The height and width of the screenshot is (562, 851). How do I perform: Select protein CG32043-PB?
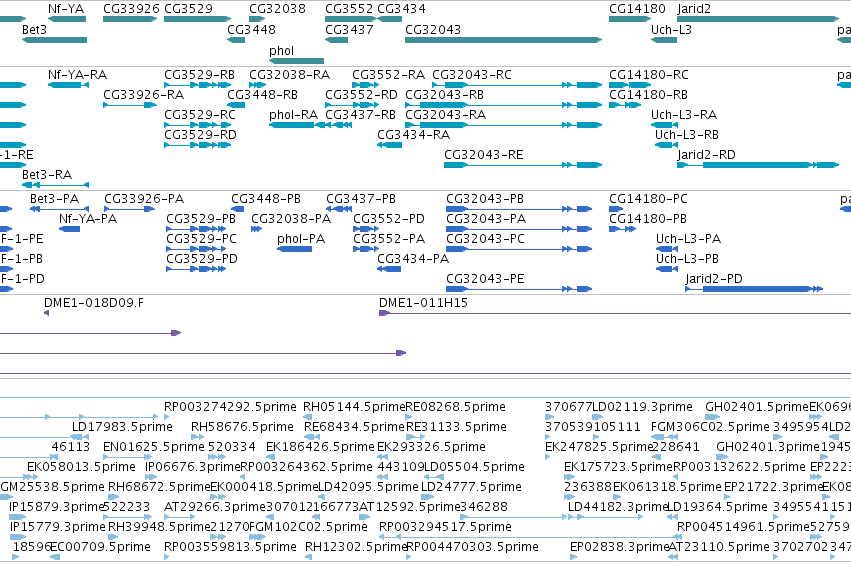pyautogui.click(x=485, y=199)
